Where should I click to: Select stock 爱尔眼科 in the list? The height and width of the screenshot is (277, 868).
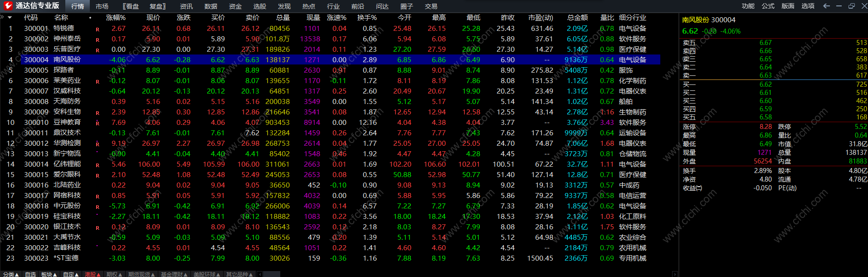(67, 174)
